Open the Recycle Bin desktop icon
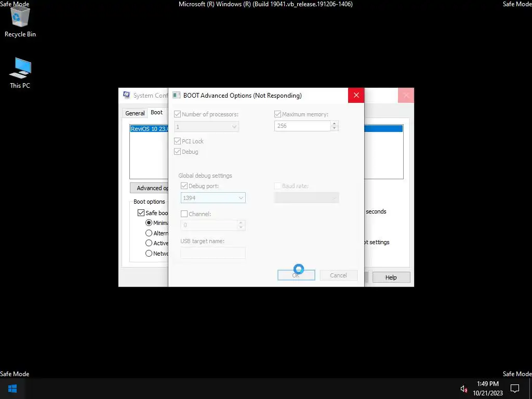Viewport: 532px width, 399px height. click(x=20, y=22)
